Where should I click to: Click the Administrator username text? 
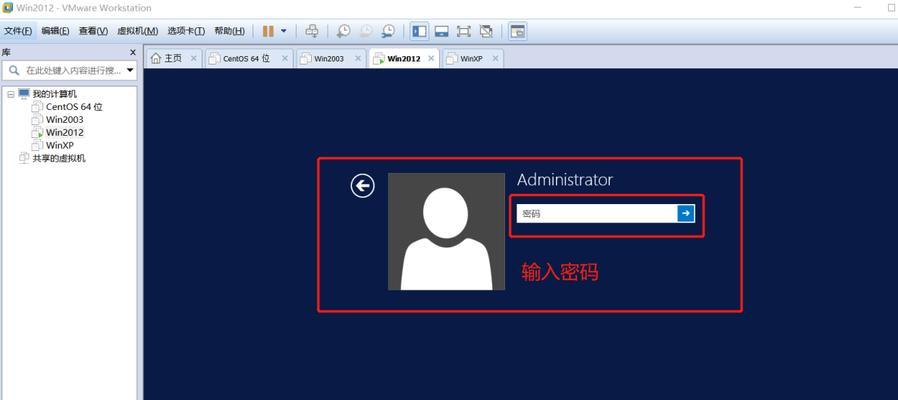pyautogui.click(x=565, y=180)
